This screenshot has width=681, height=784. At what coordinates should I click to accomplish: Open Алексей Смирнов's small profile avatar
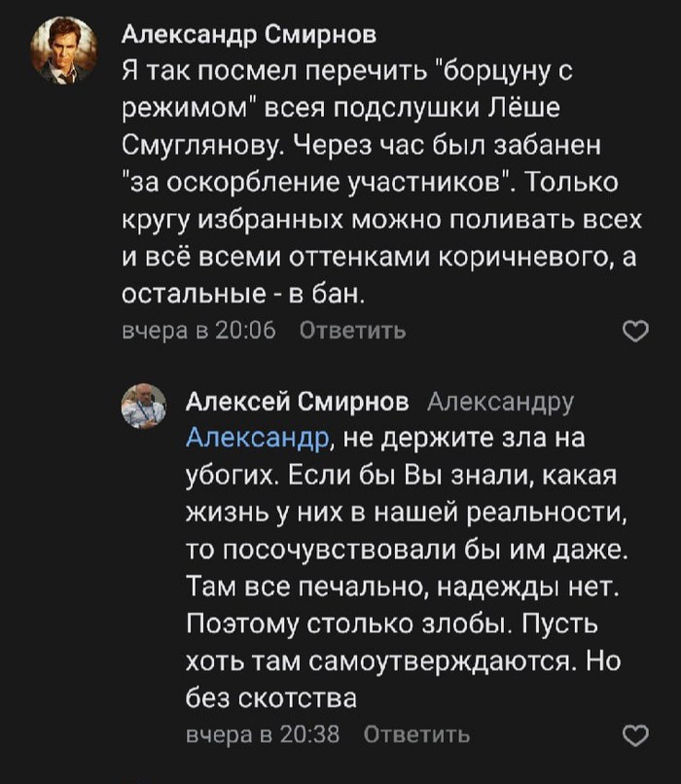click(x=143, y=406)
